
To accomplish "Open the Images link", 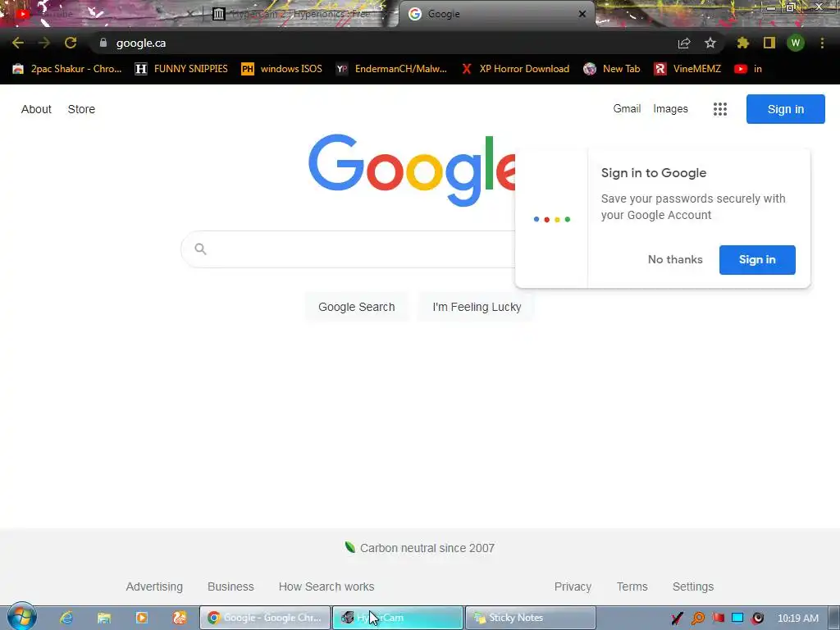I will 670,109.
